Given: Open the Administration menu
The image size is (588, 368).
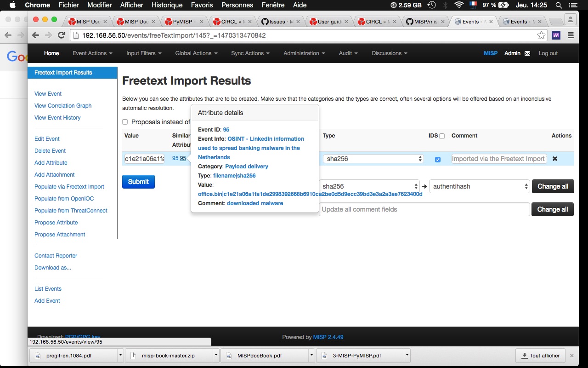Looking at the screenshot, I should 304,53.
